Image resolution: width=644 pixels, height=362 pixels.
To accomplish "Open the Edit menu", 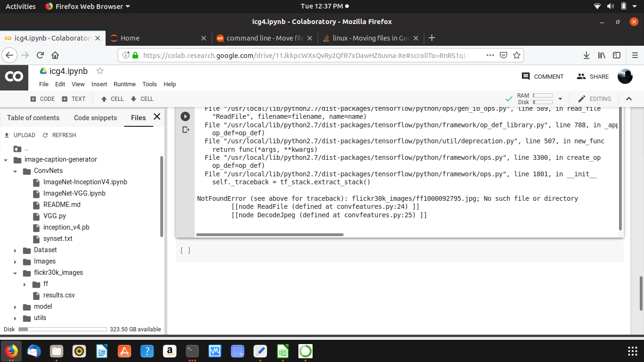I will pos(60,84).
